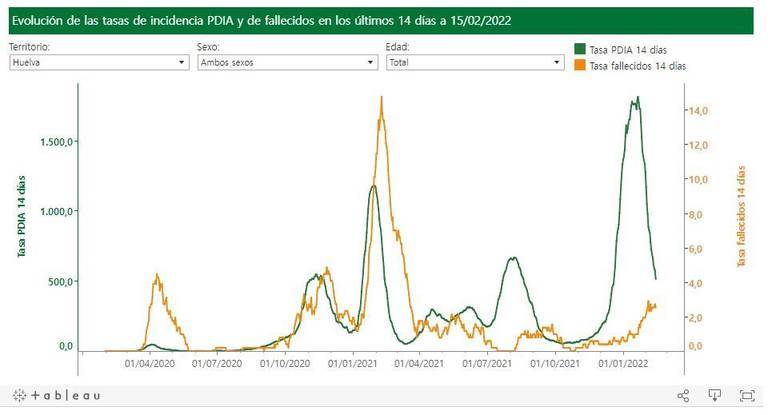Click the 14,0 tick label on the right axis
Viewport: 768px width, 415px height.
697,110
